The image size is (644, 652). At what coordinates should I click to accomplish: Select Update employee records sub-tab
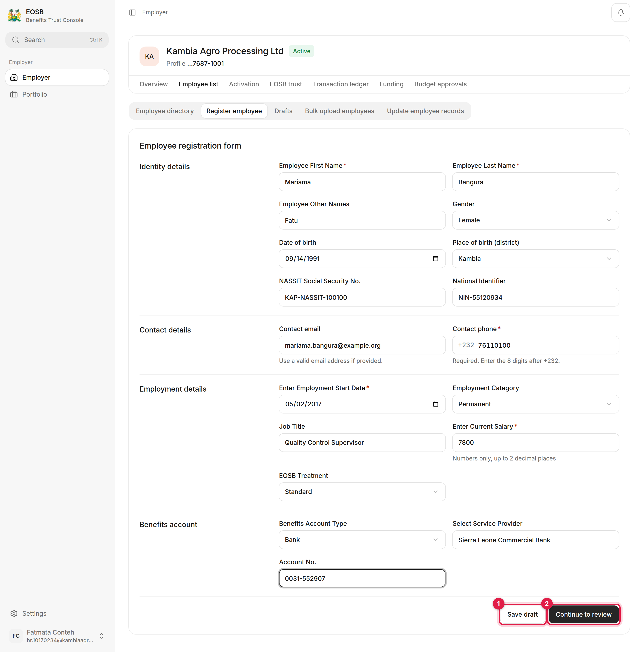point(425,111)
